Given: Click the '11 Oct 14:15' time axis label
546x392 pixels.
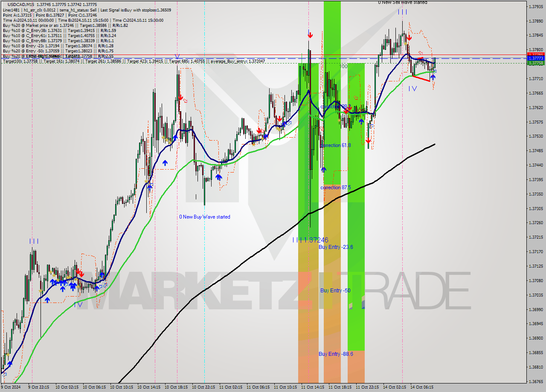Looking at the screenshot, I should tap(313, 387).
